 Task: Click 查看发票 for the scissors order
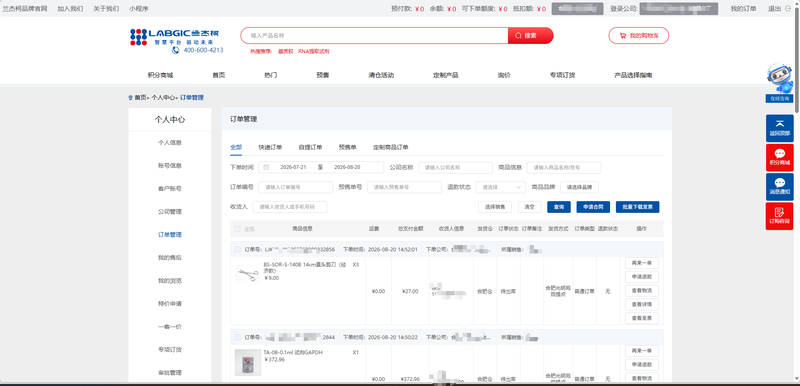642,318
